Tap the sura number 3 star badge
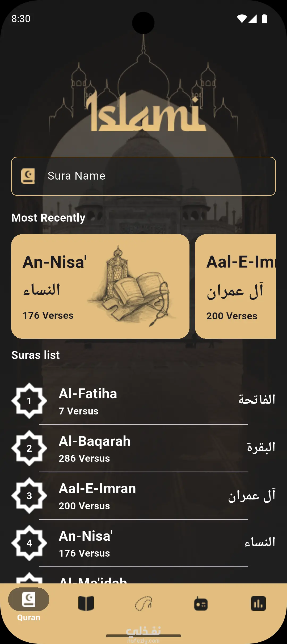 pos(29,495)
